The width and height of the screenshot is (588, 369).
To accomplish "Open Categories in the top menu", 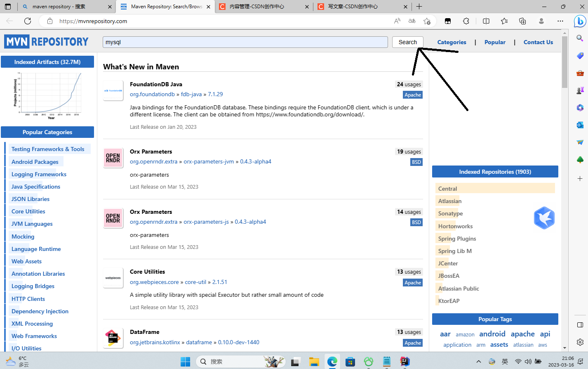I will pyautogui.click(x=452, y=42).
